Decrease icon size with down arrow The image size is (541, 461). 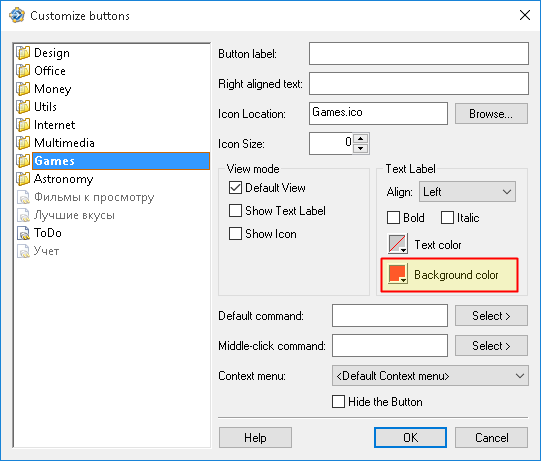coord(361,148)
